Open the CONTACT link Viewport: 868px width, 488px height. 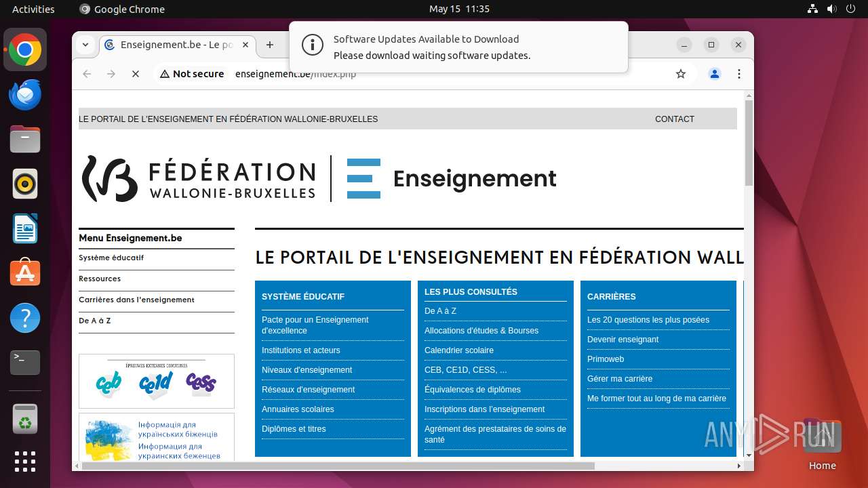[x=675, y=119]
